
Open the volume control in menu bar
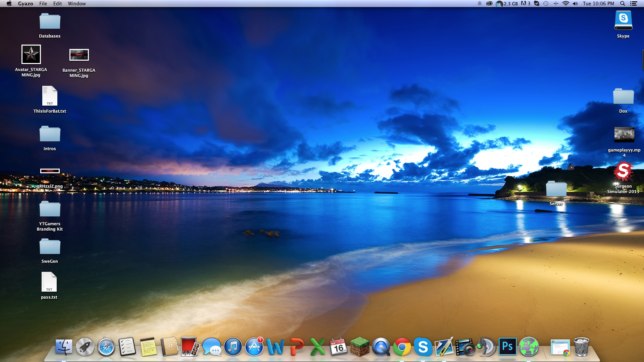(x=575, y=4)
